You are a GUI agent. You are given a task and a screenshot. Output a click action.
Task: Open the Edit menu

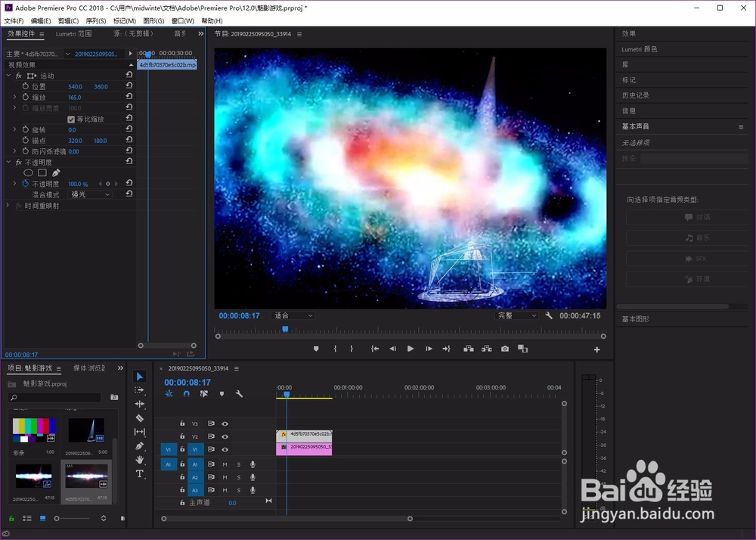[x=41, y=20]
